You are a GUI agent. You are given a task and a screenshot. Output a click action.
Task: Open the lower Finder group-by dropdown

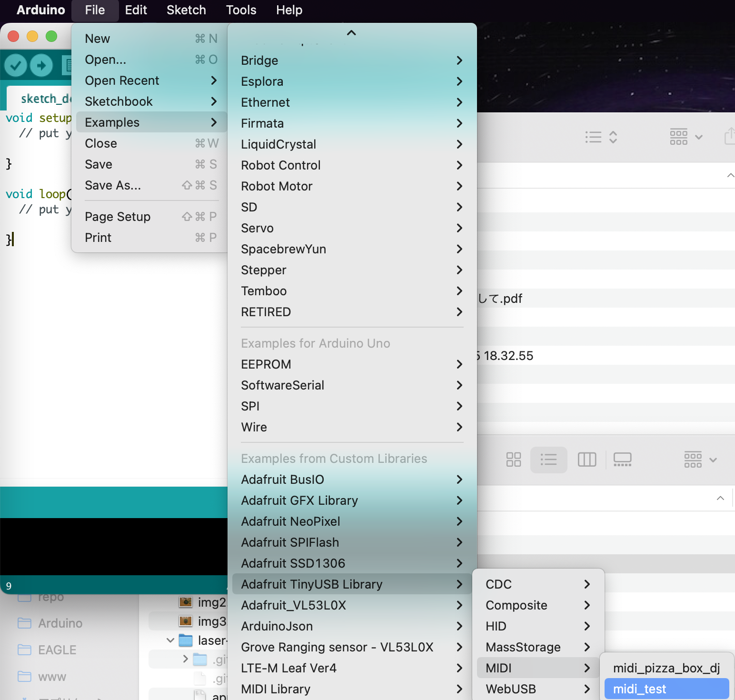click(x=700, y=460)
